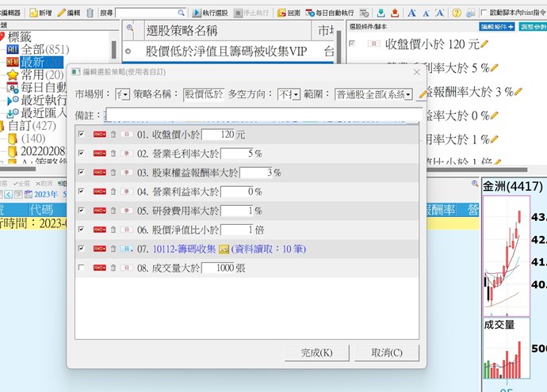Click the 取消(C) button

[386, 352]
